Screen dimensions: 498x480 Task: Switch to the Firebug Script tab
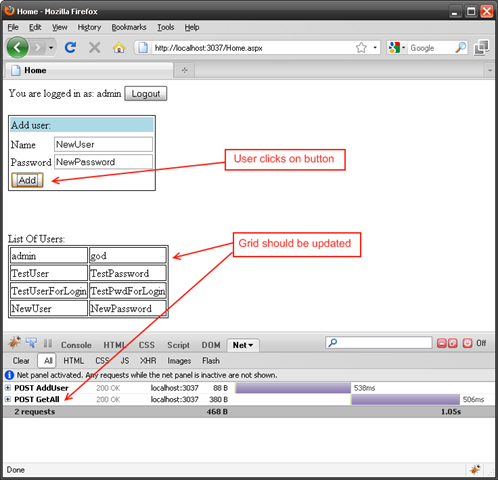pos(178,345)
